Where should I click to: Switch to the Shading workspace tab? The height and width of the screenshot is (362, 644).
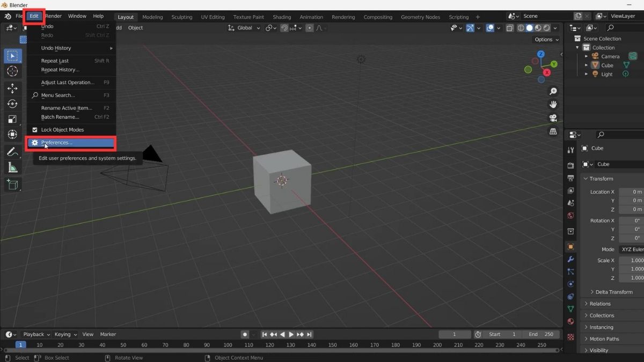[x=282, y=17]
